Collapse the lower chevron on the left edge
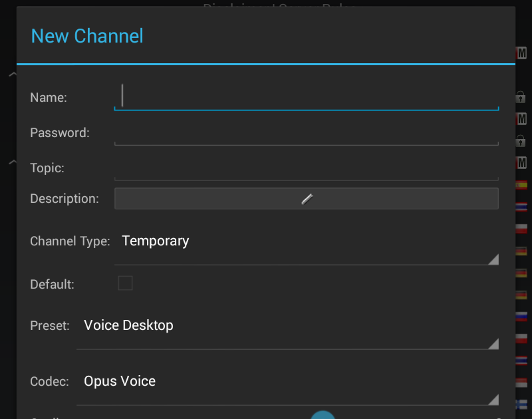The height and width of the screenshot is (419, 532). tap(12, 162)
